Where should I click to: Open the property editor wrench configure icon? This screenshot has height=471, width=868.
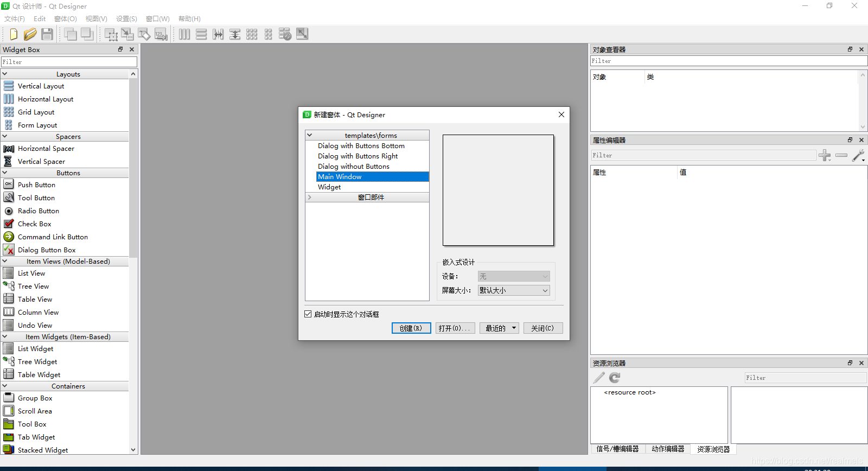click(x=858, y=156)
